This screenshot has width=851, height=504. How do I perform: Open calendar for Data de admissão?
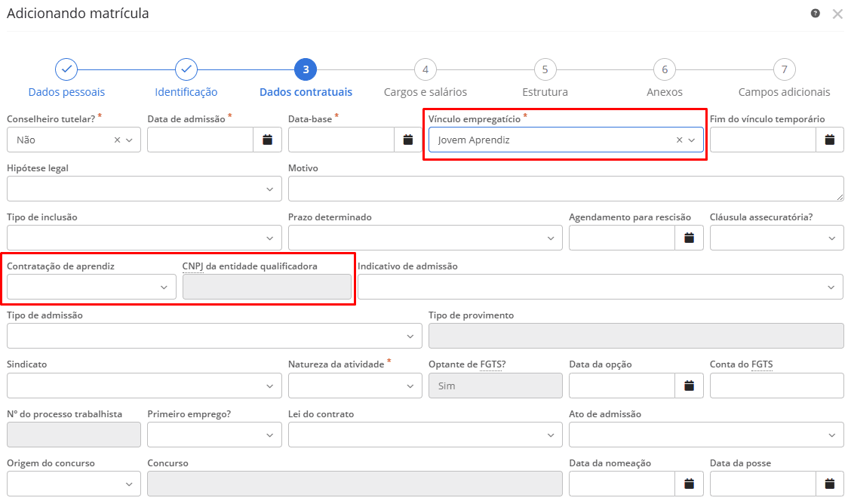pyautogui.click(x=267, y=140)
